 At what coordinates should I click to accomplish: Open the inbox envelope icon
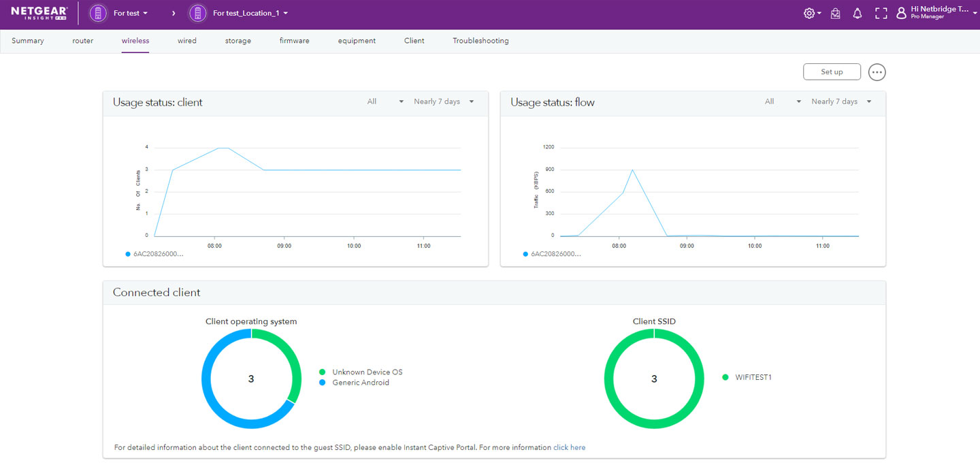pyautogui.click(x=835, y=14)
